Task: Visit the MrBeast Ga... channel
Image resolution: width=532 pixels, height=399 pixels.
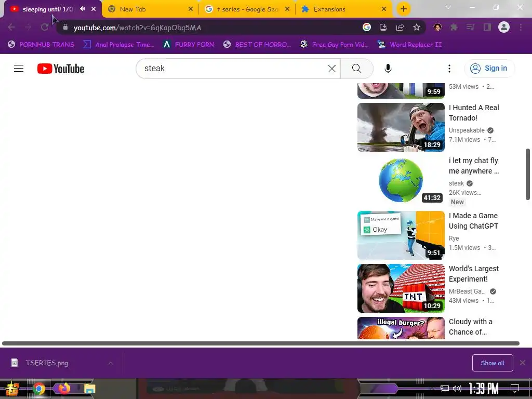Action: [x=467, y=291]
